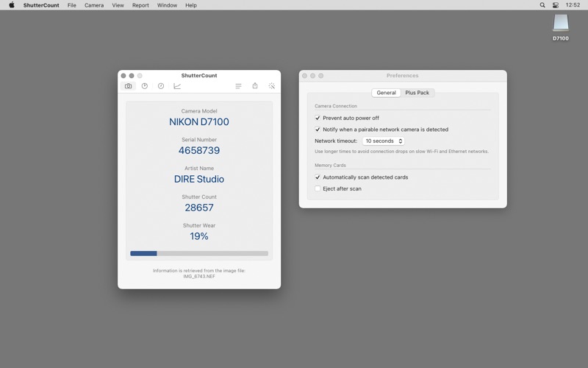Open the text lines log icon
This screenshot has height=368, width=588.
(x=238, y=86)
